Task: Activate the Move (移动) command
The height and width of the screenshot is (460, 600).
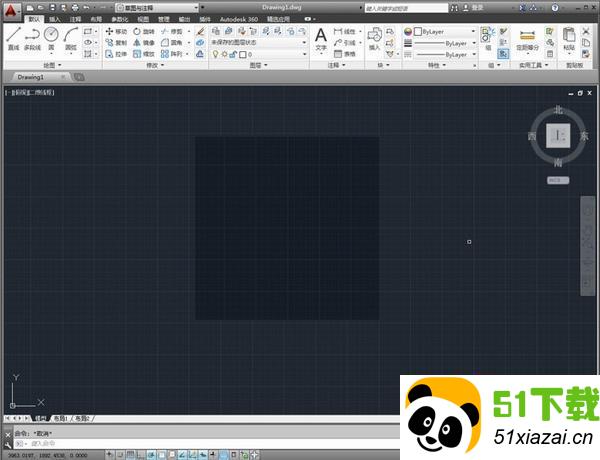Action: pyautogui.click(x=115, y=32)
